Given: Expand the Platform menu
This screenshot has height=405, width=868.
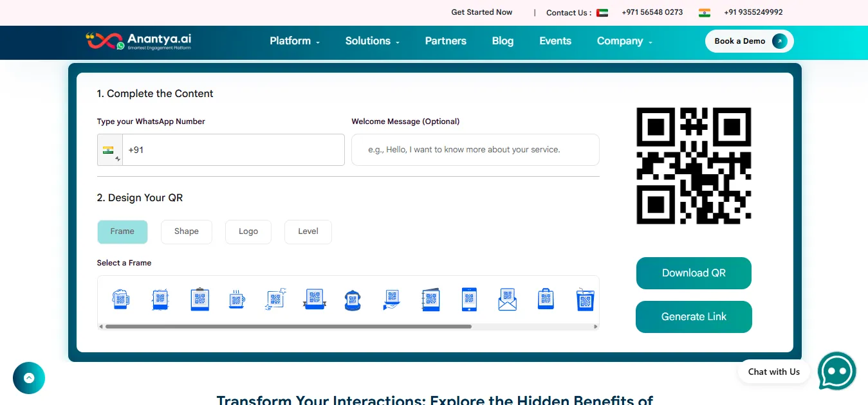Looking at the screenshot, I should point(295,41).
